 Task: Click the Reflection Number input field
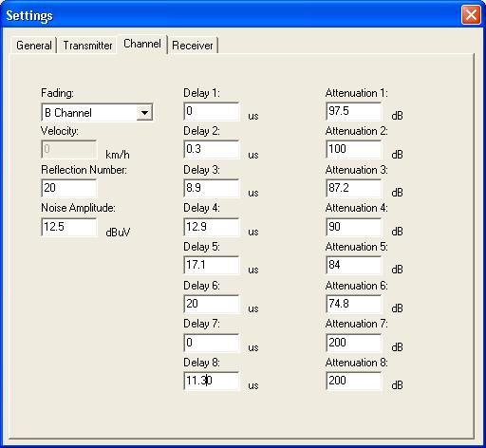pyautogui.click(x=69, y=188)
